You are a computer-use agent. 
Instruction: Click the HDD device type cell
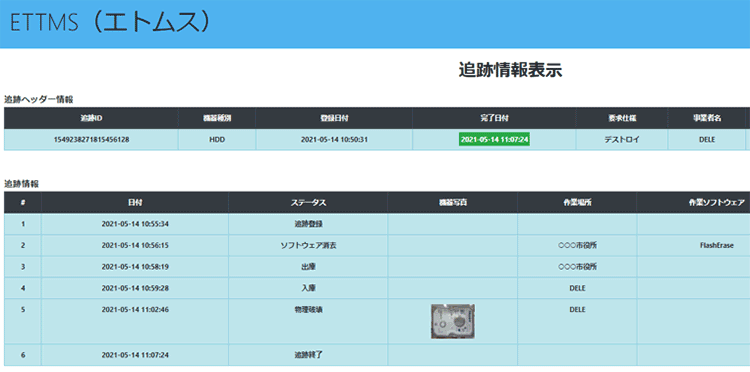[x=217, y=140]
